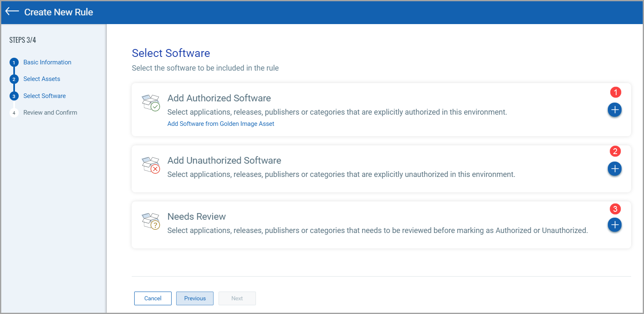Click the plus icon for Needs Review
This screenshot has height=314, width=644.
[615, 225]
